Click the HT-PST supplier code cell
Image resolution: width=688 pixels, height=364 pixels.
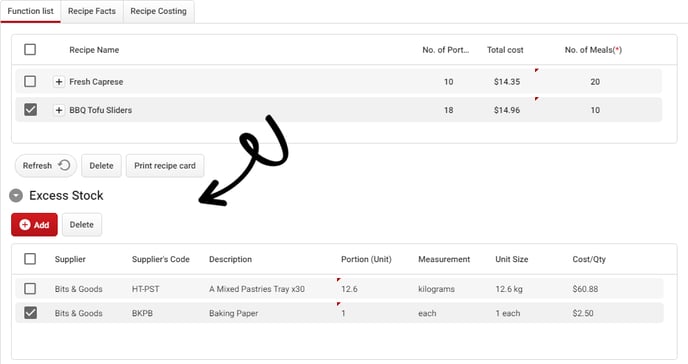[146, 289]
